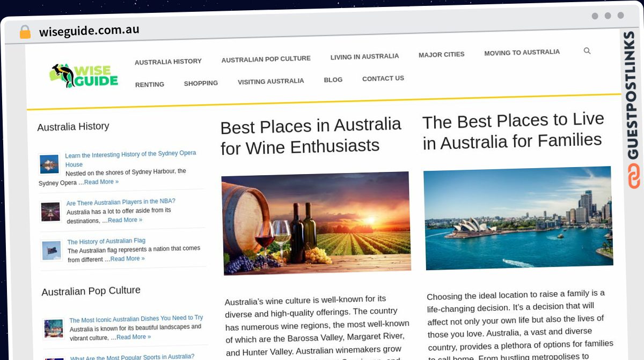This screenshot has width=644, height=360.
Task: Open 'The Most Iconic Australian Dishes' article
Action: (x=136, y=319)
